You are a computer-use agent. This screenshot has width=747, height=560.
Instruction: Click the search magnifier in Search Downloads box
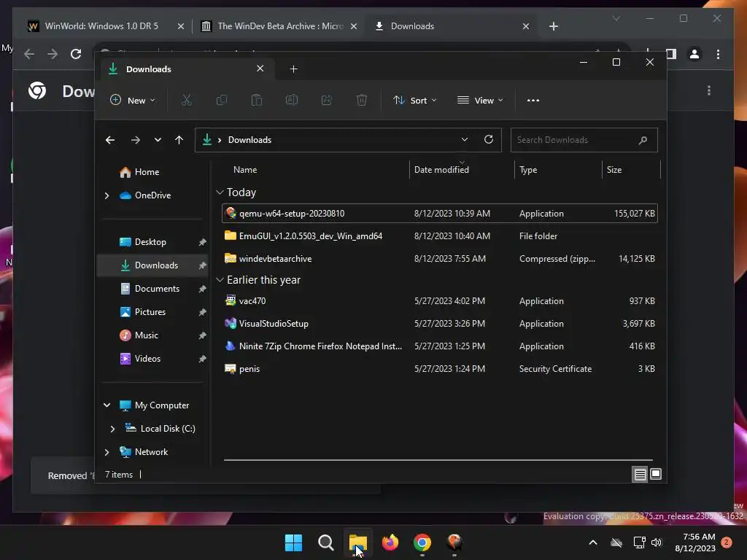(x=643, y=140)
